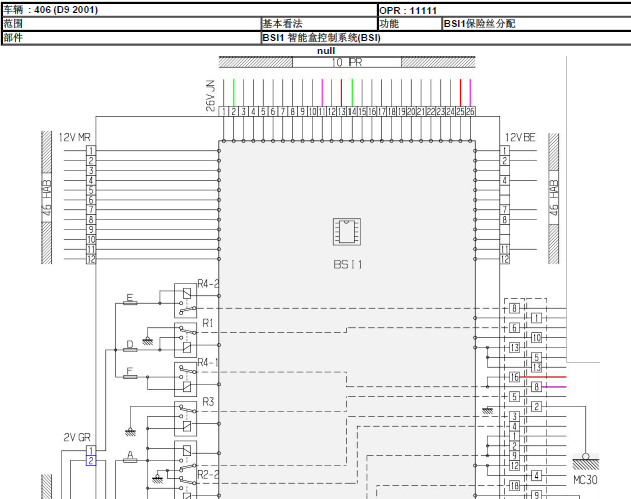Click pin 11 of the 12V BE connector
Viewport: 631px width, 499px height.
[x=505, y=250]
